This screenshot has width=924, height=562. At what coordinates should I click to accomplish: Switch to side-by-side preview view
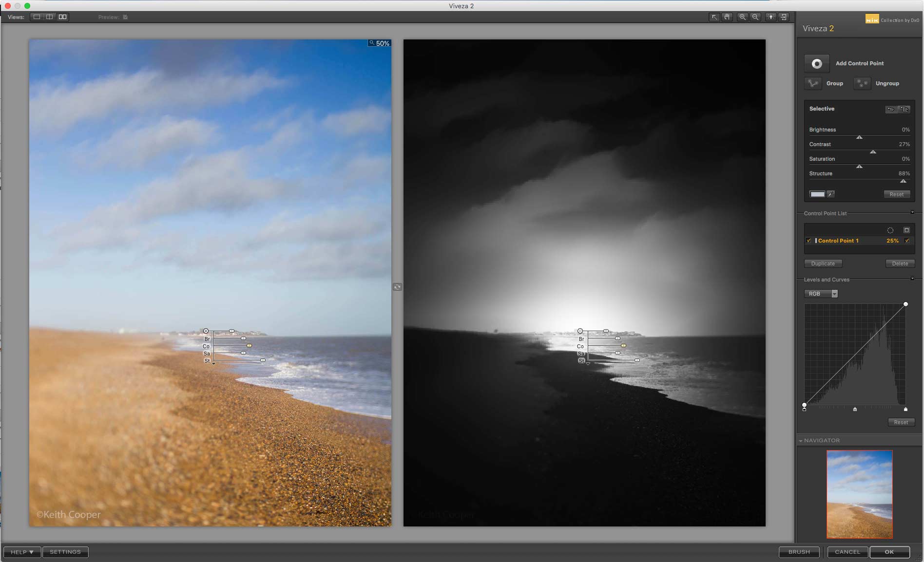tap(63, 17)
